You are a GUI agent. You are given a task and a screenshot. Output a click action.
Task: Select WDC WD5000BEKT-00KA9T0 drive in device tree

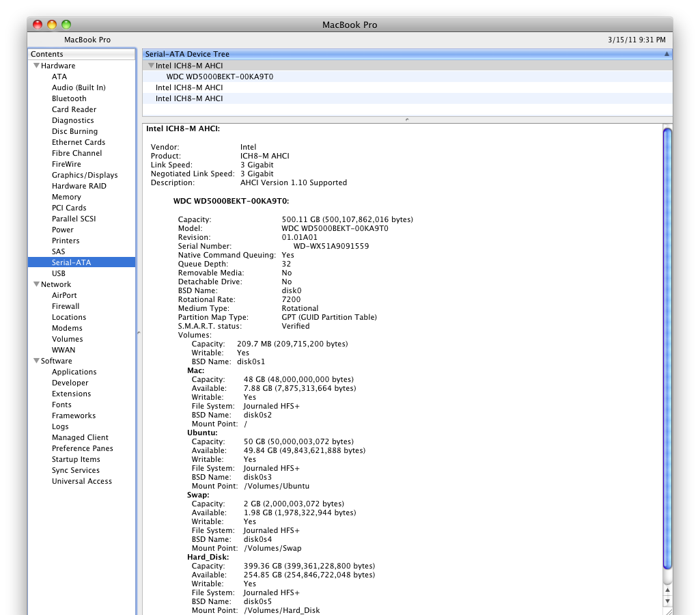pos(407,77)
